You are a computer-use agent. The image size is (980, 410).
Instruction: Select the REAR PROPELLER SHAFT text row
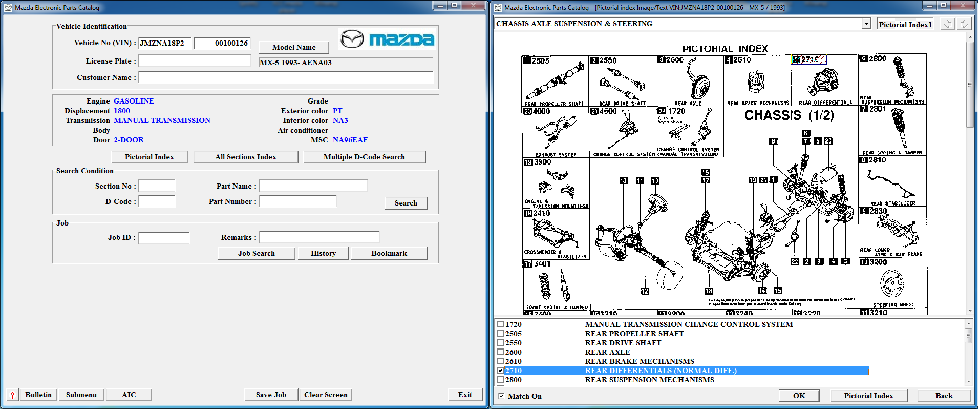pos(634,334)
